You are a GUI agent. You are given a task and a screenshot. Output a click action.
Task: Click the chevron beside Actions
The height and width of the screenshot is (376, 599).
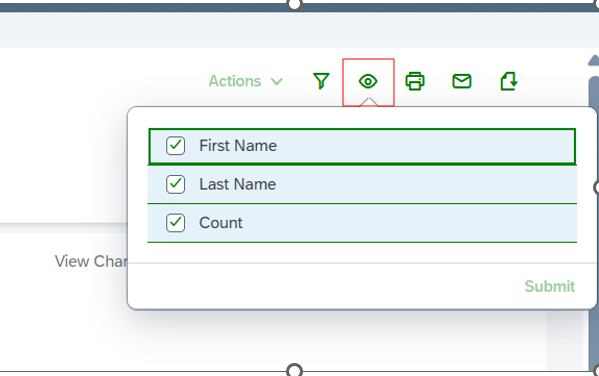(276, 81)
